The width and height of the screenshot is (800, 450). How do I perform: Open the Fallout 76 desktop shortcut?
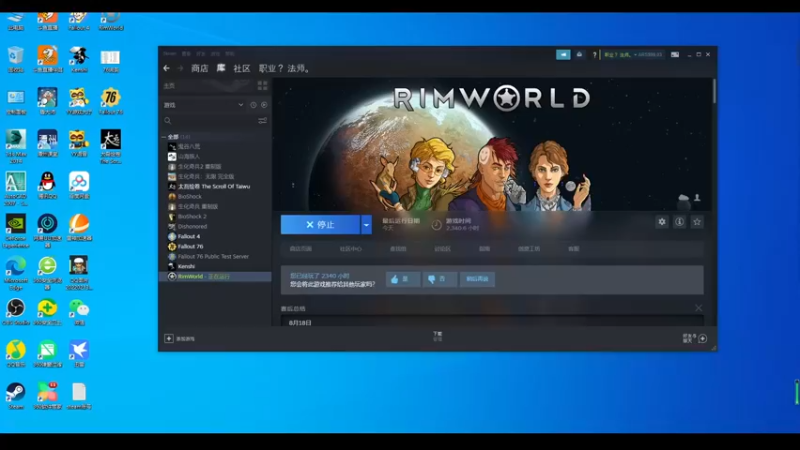point(111,101)
